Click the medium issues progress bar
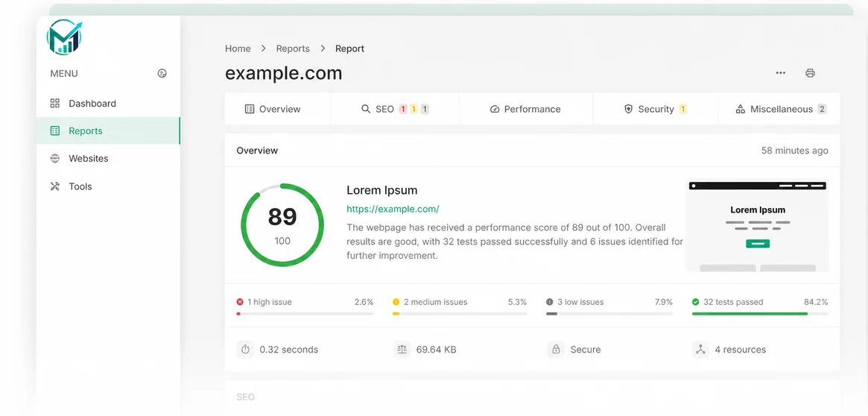This screenshot has height=416, width=868. [x=460, y=314]
